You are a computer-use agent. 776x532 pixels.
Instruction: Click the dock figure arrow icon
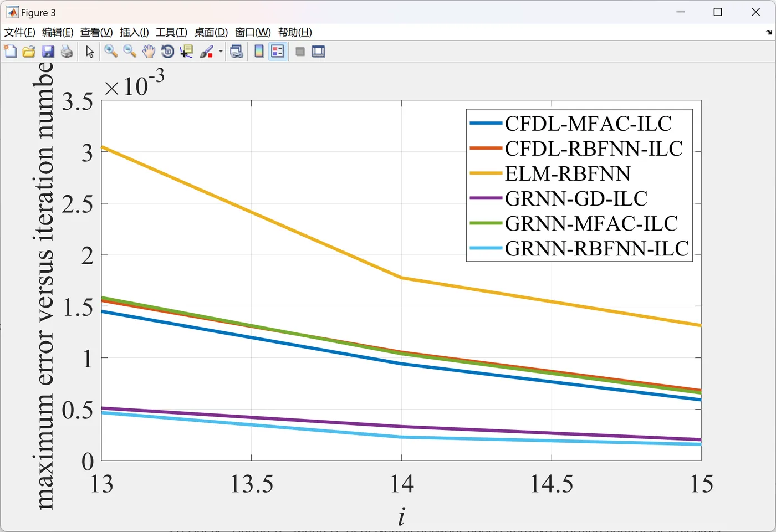coord(769,32)
